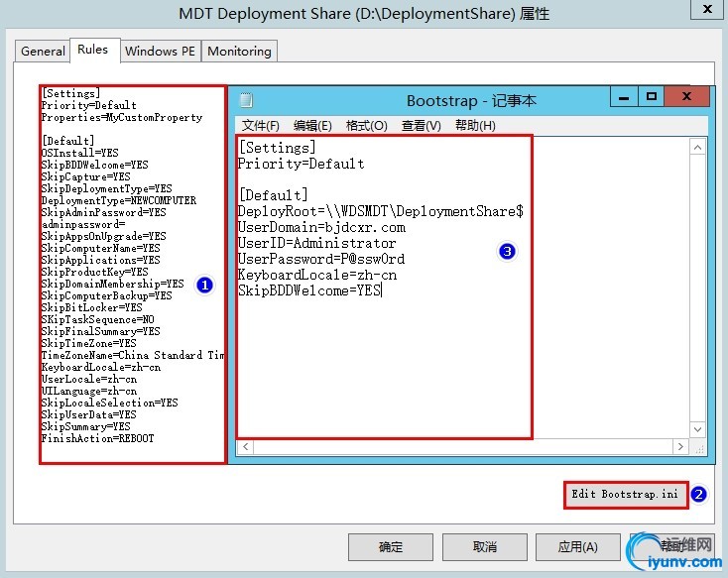Maximize the Bootstrap Notepad window
Viewport: 728px width, 578px height.
click(651, 96)
